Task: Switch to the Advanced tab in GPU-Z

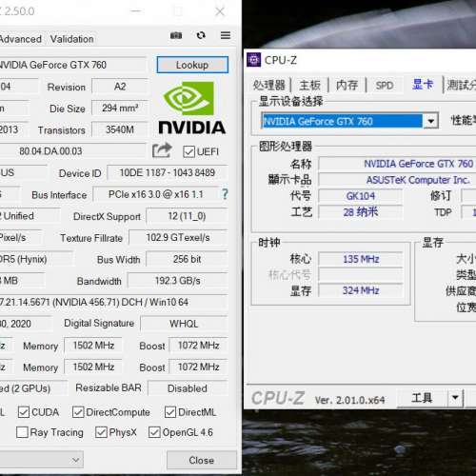Action: point(21,39)
